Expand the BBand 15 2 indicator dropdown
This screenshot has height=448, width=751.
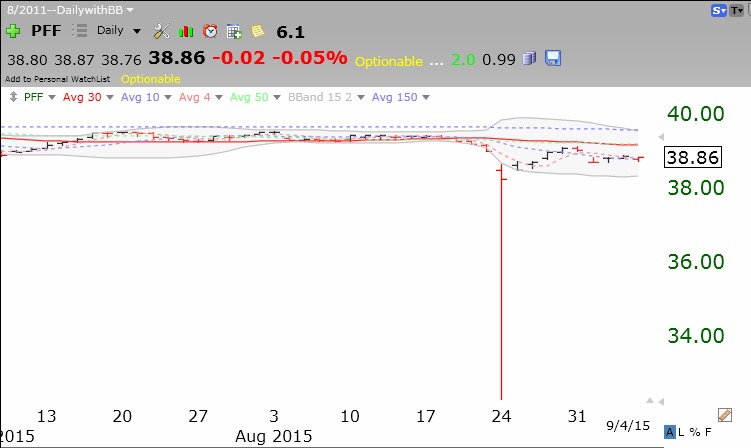point(361,97)
